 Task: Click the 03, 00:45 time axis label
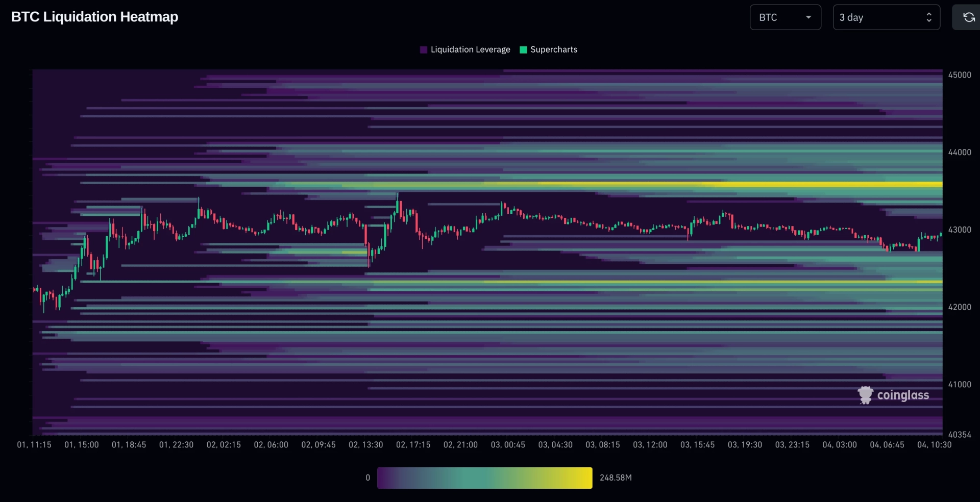click(508, 445)
